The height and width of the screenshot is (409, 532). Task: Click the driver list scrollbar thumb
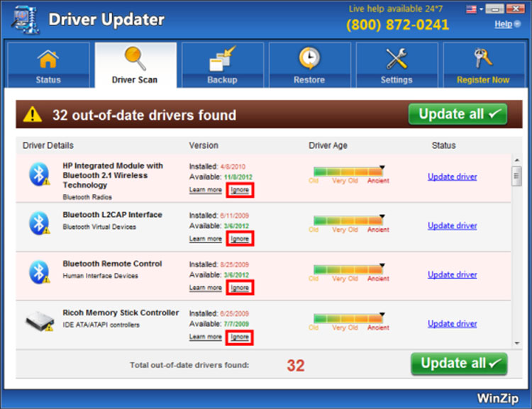516,176
